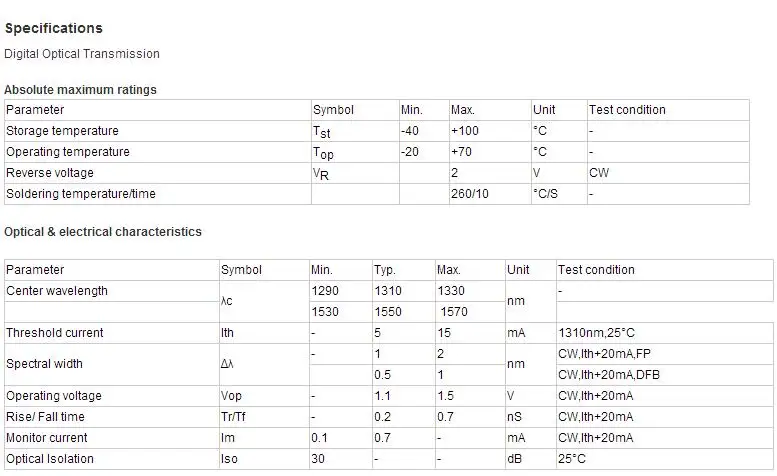Select the Center wavelength parameter cell

tap(57, 291)
